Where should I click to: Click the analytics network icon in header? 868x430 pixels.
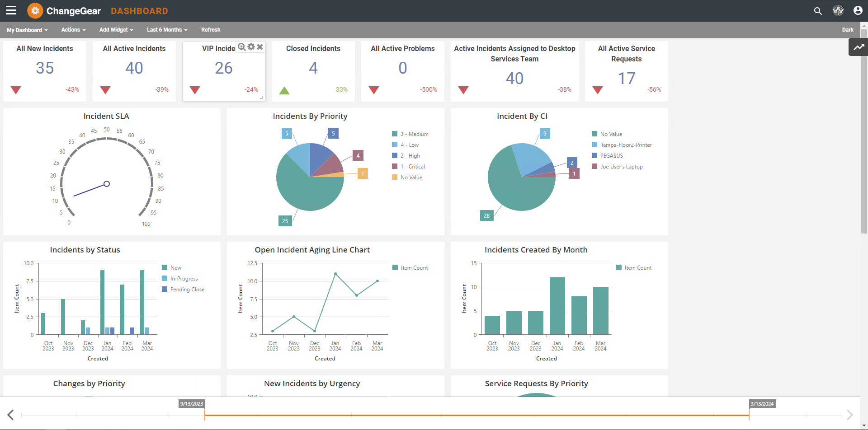tap(838, 11)
